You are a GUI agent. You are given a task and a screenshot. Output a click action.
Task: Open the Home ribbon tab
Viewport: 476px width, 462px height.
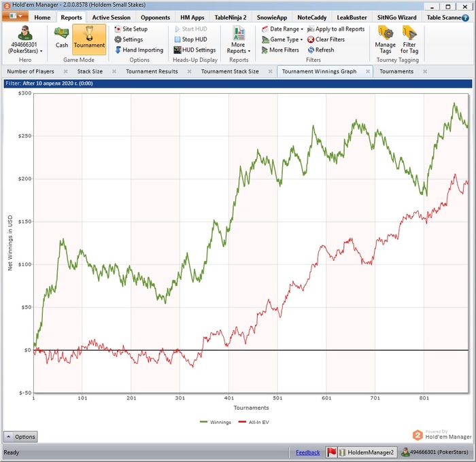tap(42, 18)
